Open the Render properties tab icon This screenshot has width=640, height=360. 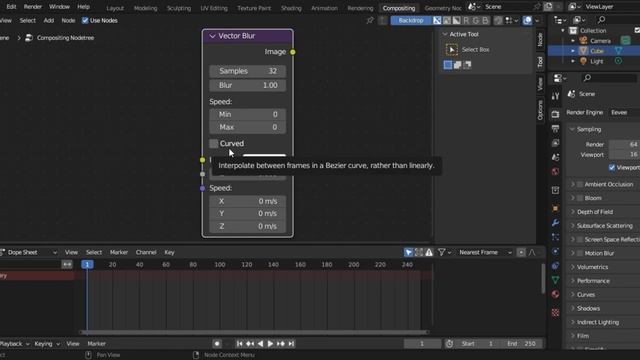point(555,114)
